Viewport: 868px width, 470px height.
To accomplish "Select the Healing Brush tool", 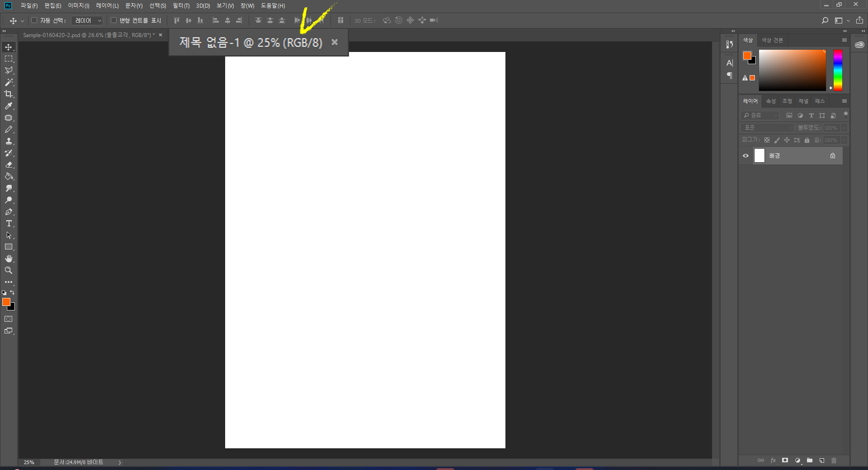I will tap(9, 117).
